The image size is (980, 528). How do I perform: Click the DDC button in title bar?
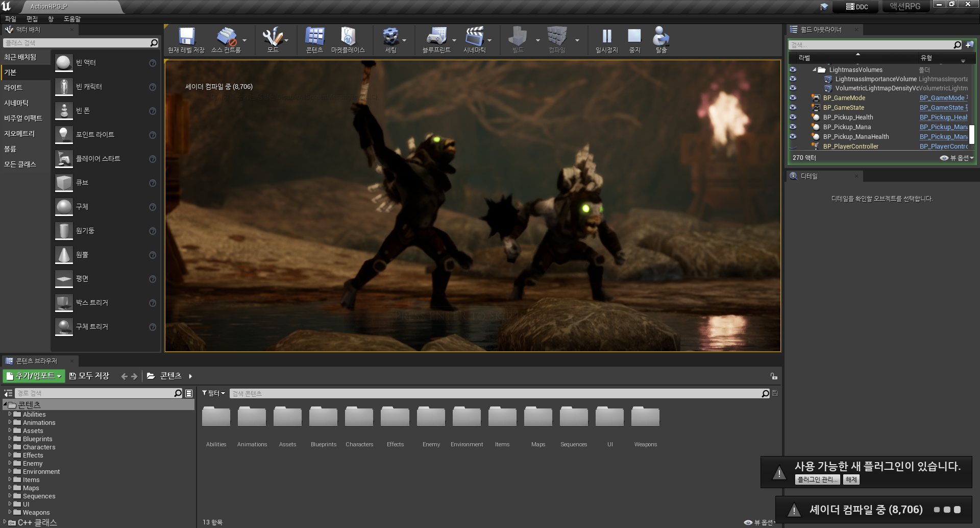857,7
